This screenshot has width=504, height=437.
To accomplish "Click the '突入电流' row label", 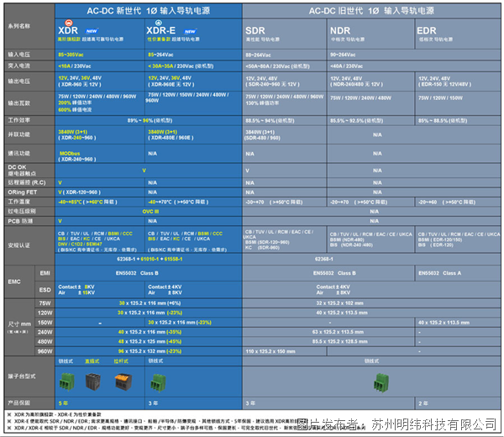I will click(19, 66).
